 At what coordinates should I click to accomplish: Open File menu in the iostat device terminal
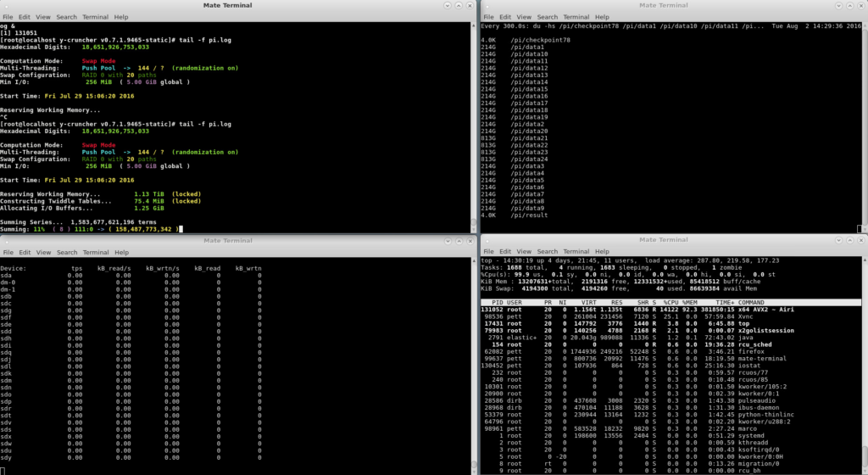8,253
